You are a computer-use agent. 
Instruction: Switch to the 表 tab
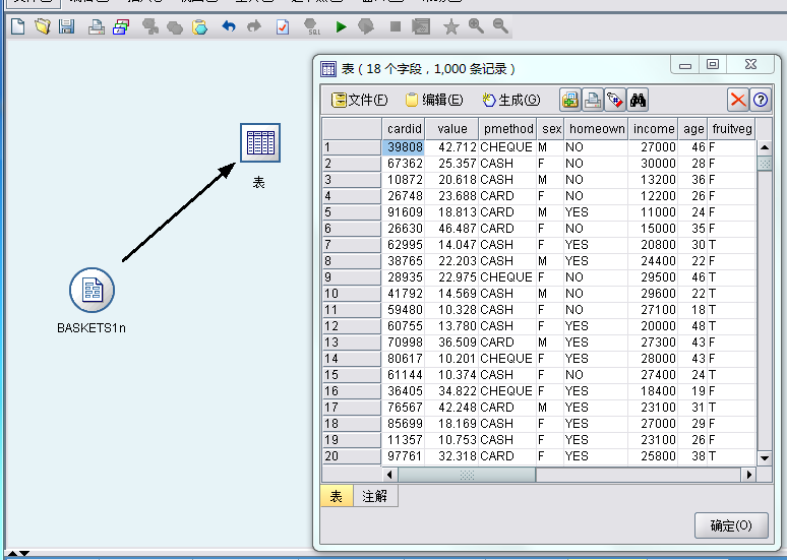(x=336, y=496)
